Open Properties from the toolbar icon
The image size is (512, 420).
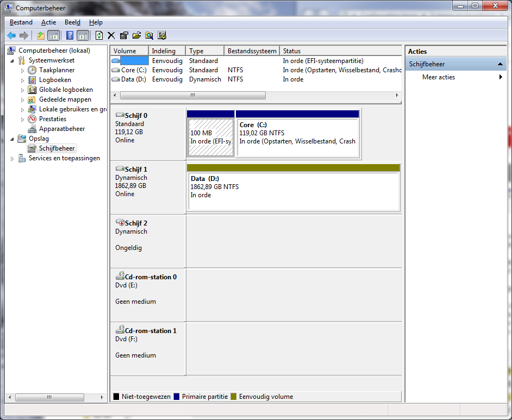124,35
